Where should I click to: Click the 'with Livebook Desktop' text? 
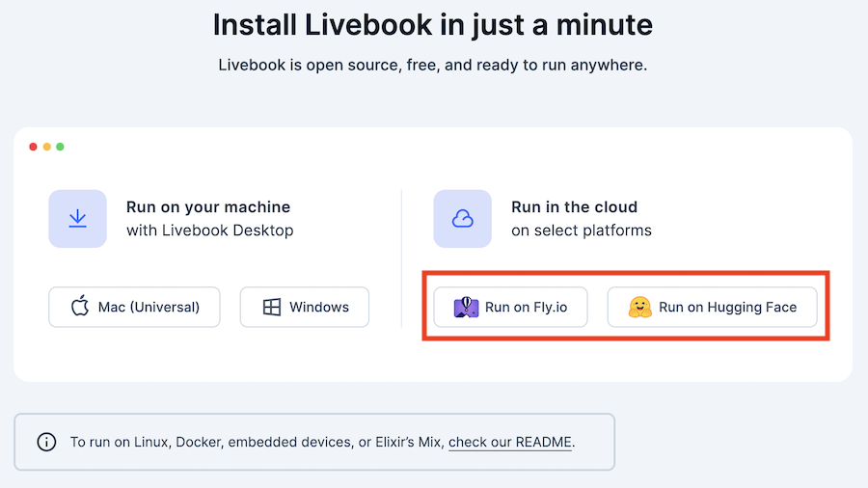coord(210,230)
